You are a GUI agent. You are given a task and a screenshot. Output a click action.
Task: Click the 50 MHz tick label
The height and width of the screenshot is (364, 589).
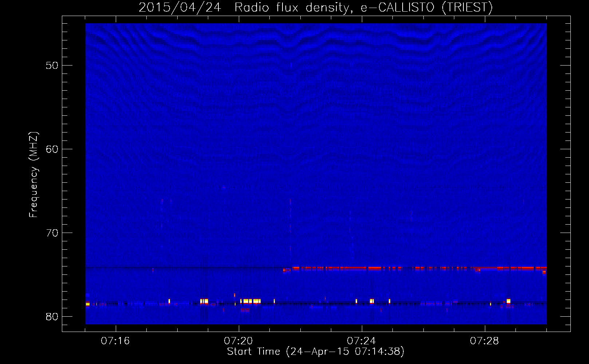coord(52,66)
